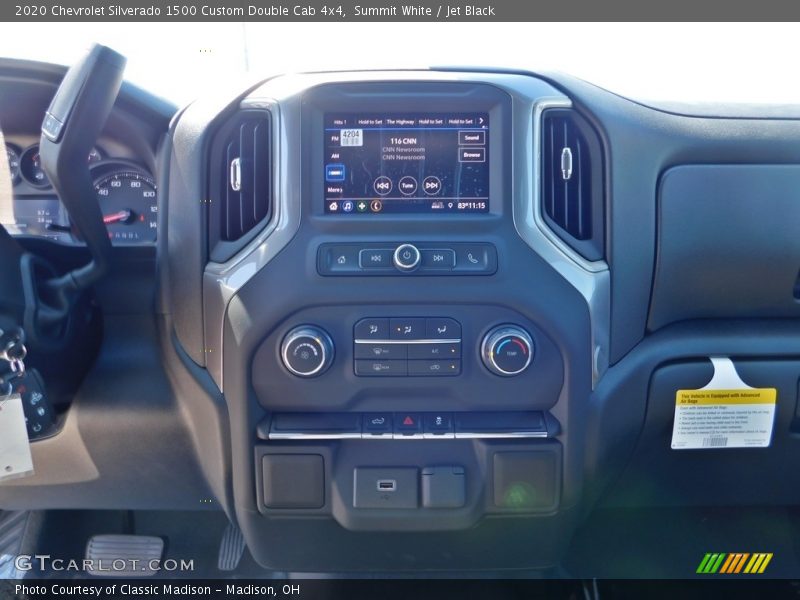Tap the Home icon on touchscreen
This screenshot has height=600, width=800.
333,206
